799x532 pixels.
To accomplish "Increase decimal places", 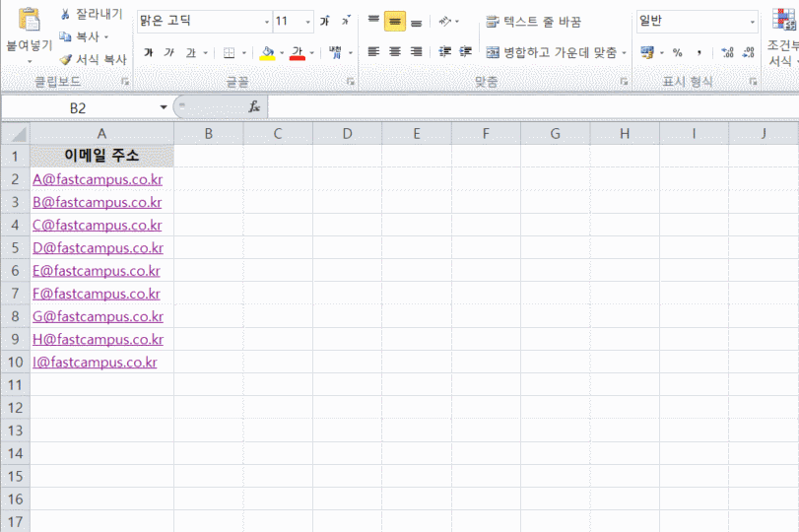I will click(x=727, y=52).
